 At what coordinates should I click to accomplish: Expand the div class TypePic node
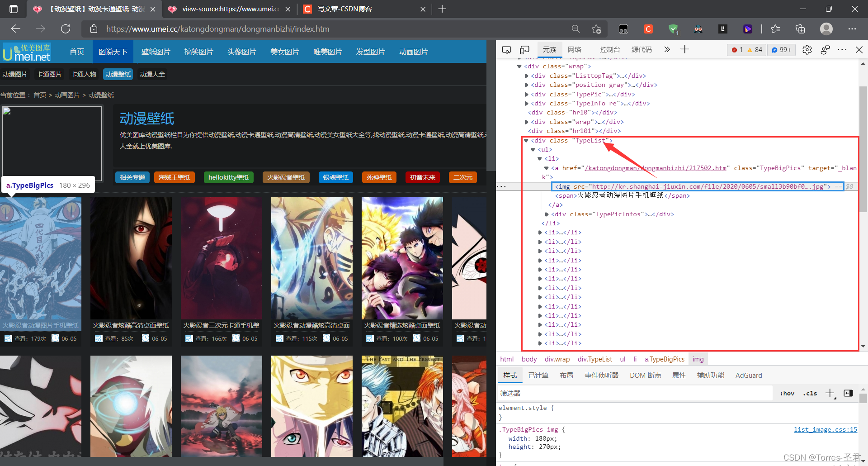(x=526, y=95)
